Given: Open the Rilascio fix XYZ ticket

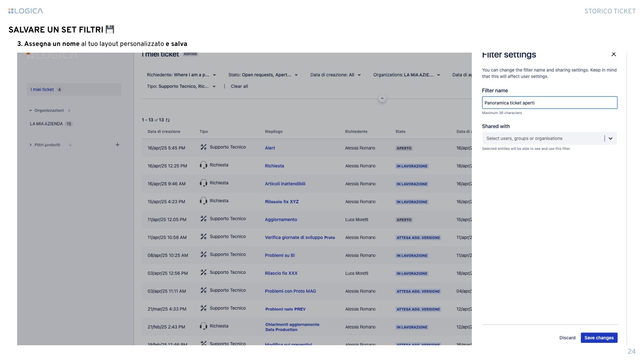Looking at the screenshot, I should (282, 202).
